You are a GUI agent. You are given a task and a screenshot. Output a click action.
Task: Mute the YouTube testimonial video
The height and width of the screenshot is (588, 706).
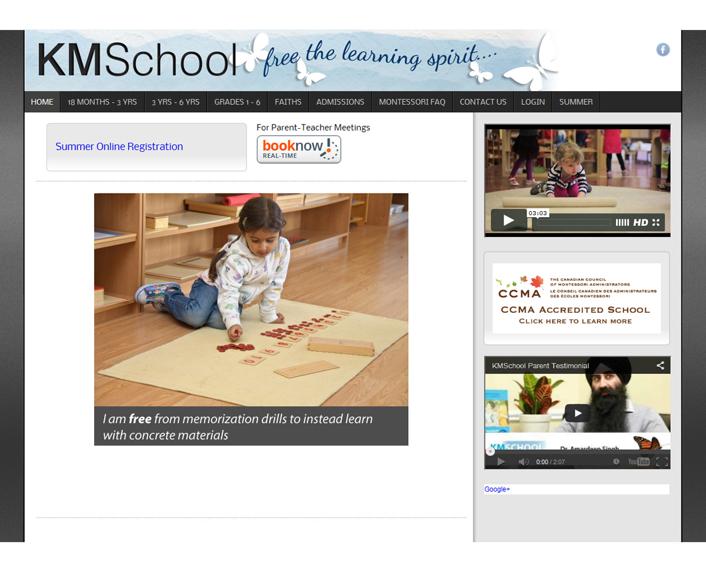(x=523, y=462)
